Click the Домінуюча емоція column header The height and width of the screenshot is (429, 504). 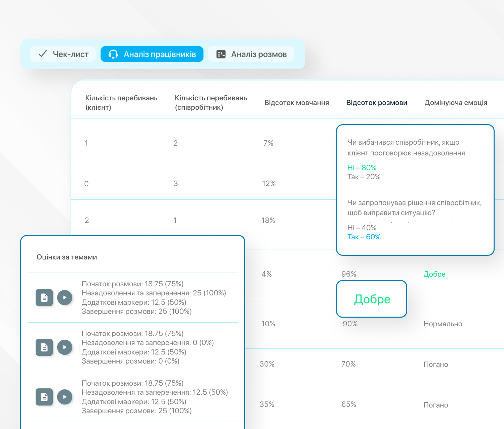(x=456, y=103)
